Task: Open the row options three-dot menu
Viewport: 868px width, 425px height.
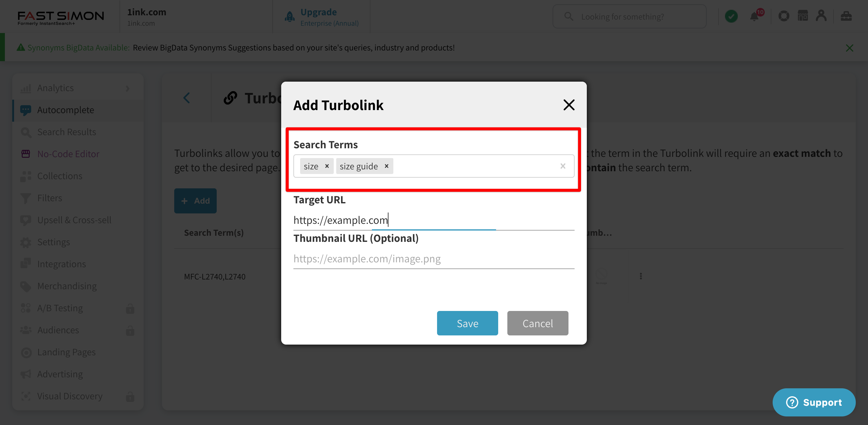Action: [x=641, y=276]
